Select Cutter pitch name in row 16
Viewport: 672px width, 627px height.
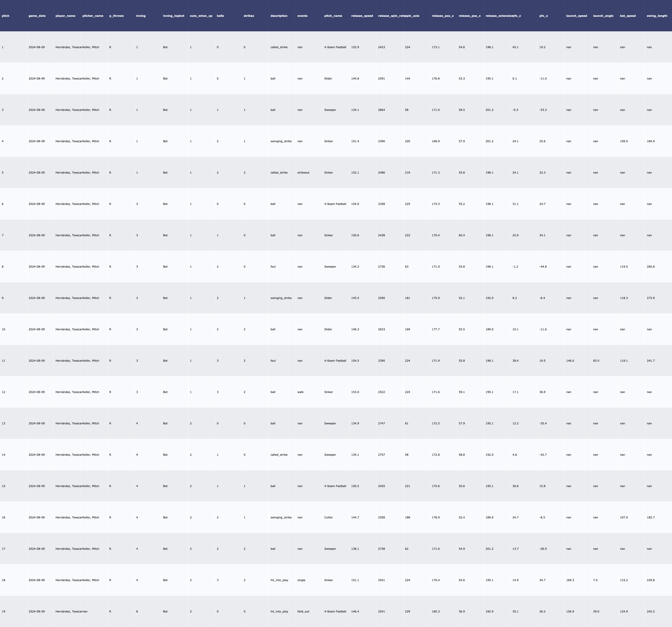click(x=329, y=517)
